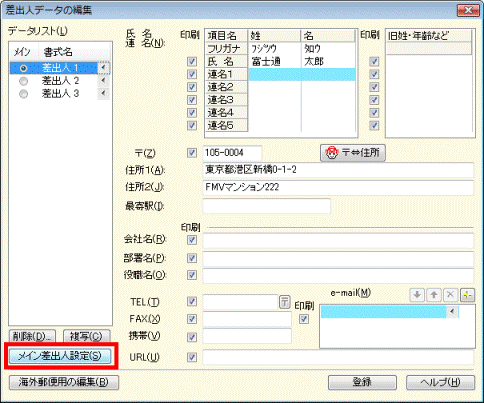Toggle print checkbox for 連名5 row
The image size is (484, 403).
pyautogui.click(x=192, y=125)
